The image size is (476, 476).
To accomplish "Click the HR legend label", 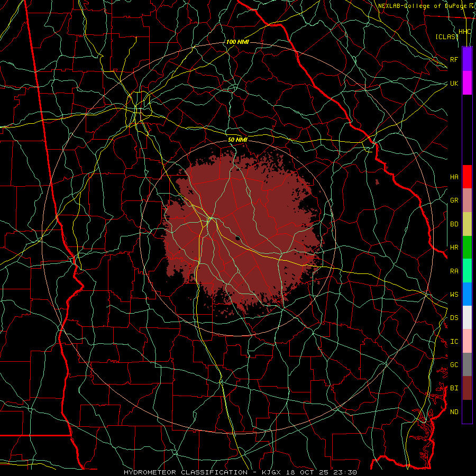I will tap(454, 248).
